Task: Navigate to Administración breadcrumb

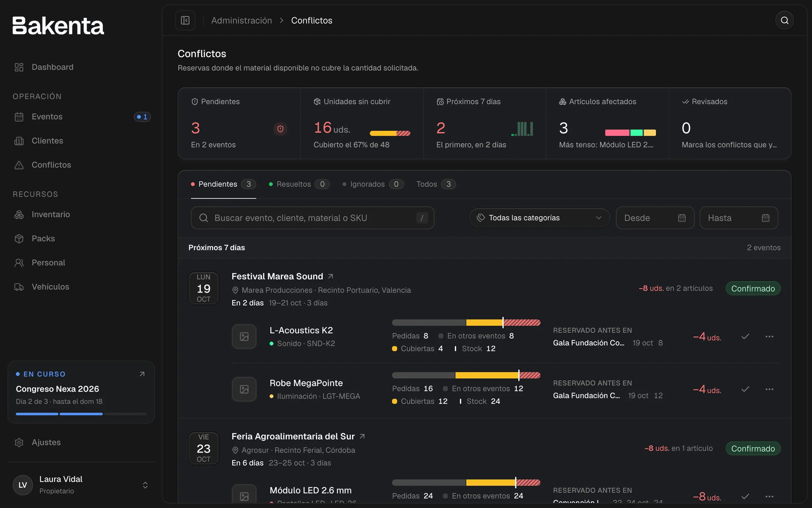Action: (241, 20)
